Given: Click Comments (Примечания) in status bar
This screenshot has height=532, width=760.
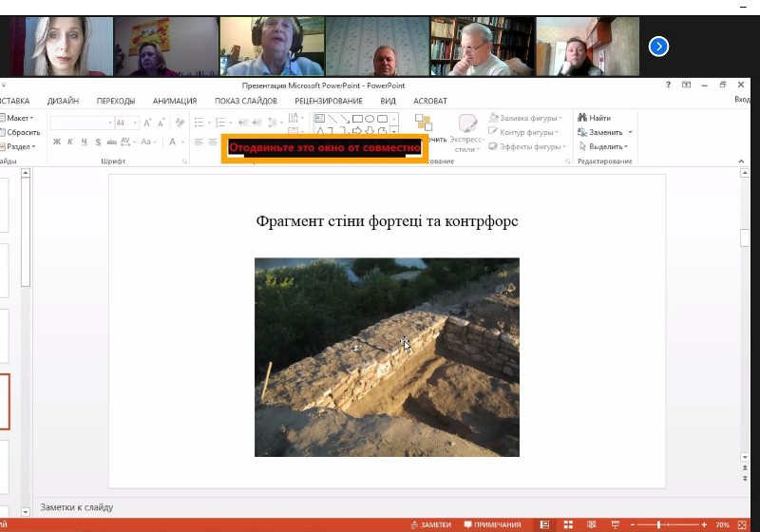Looking at the screenshot, I should click(x=492, y=524).
